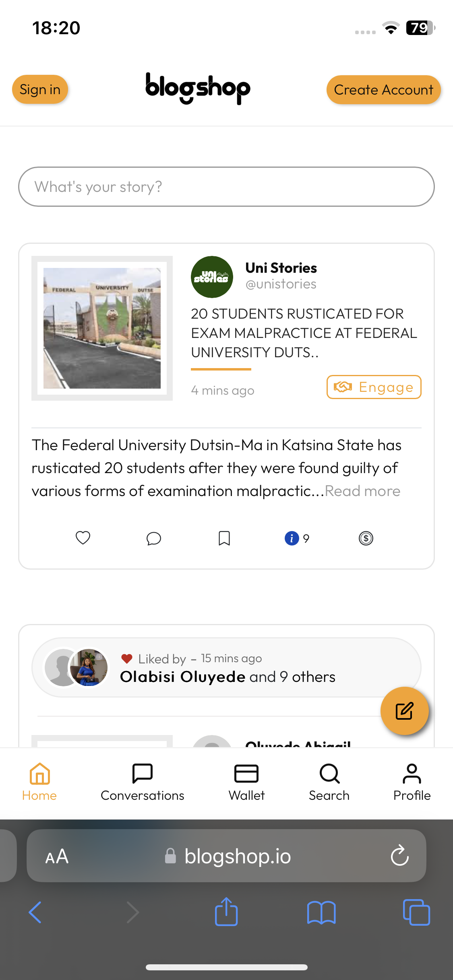Reload the blogshop.io page
Viewport: 453px width, 980px height.
pyautogui.click(x=400, y=856)
